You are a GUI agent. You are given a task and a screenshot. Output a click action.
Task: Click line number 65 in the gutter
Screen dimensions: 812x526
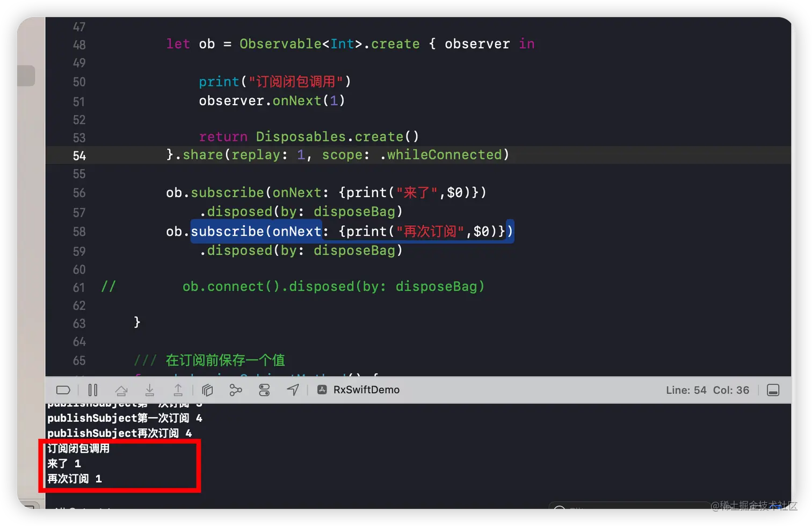79,361
